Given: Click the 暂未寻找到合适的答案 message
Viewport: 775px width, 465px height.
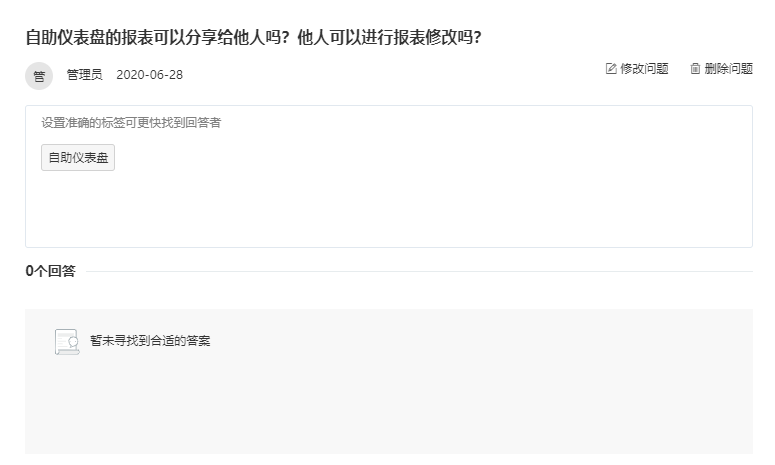Looking at the screenshot, I should click(150, 340).
